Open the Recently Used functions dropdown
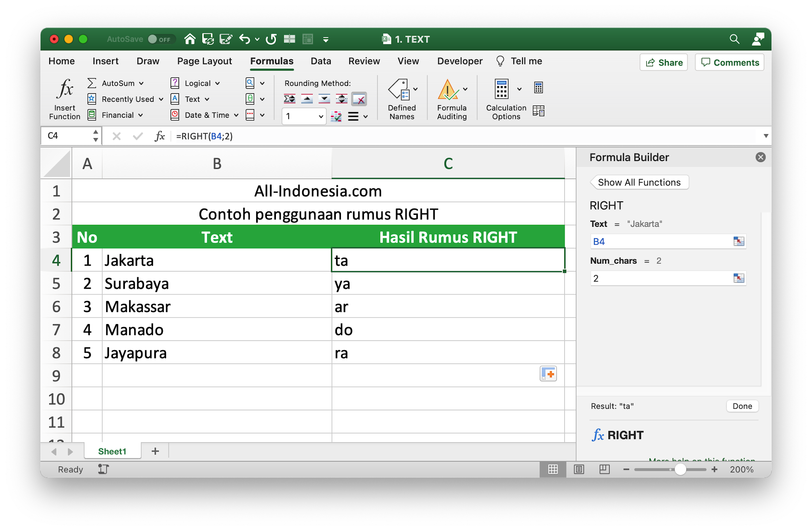This screenshot has width=812, height=531. 161,99
